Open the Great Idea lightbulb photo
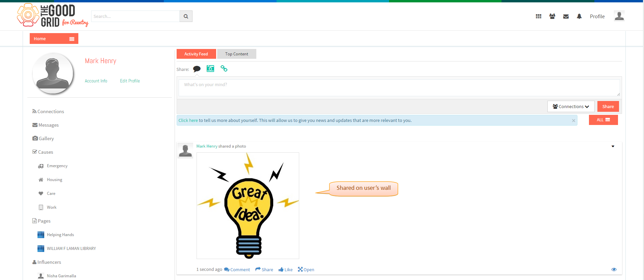The image size is (644, 280). [x=248, y=206]
